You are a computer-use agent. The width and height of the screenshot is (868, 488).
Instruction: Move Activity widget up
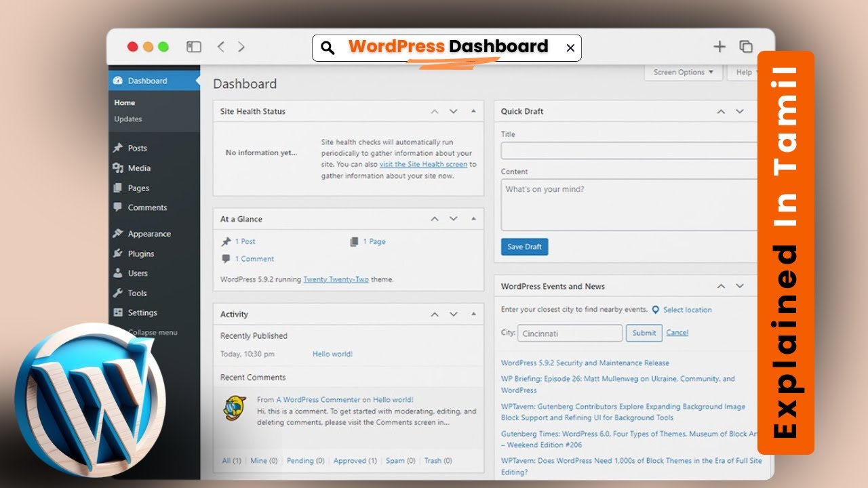pyautogui.click(x=435, y=314)
